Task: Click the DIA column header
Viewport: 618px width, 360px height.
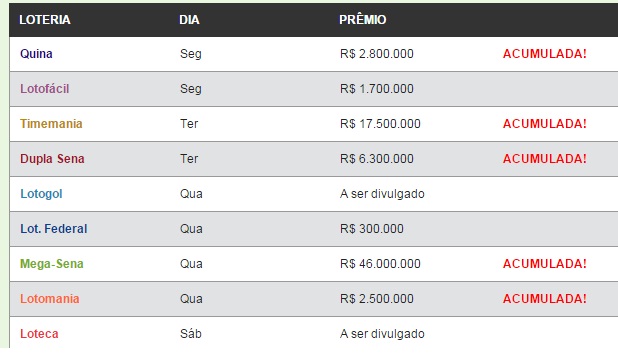Action: (x=189, y=20)
